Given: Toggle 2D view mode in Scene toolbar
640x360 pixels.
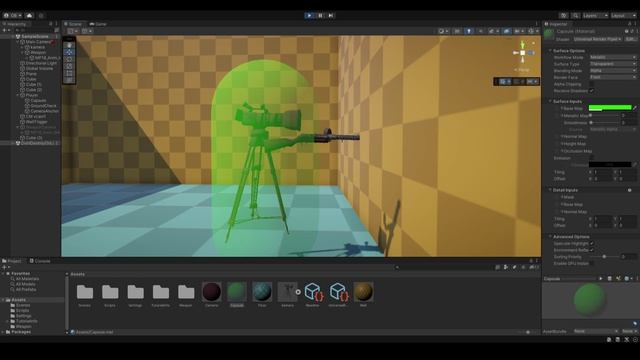Looking at the screenshot, I should (x=457, y=31).
